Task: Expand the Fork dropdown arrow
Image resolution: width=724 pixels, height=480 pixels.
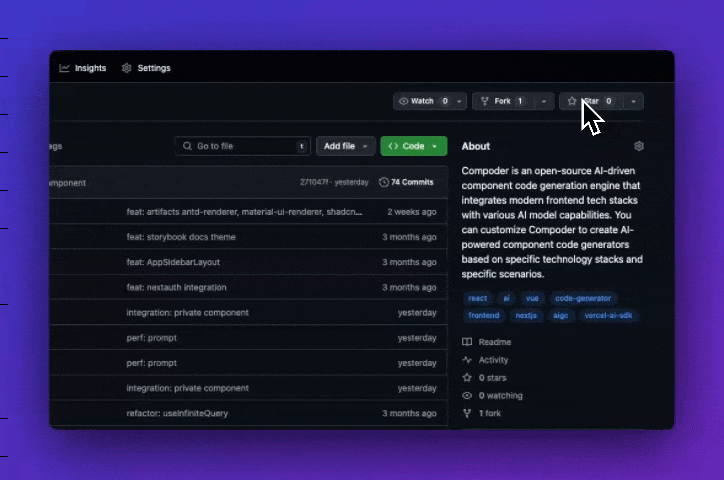Action: click(x=544, y=102)
